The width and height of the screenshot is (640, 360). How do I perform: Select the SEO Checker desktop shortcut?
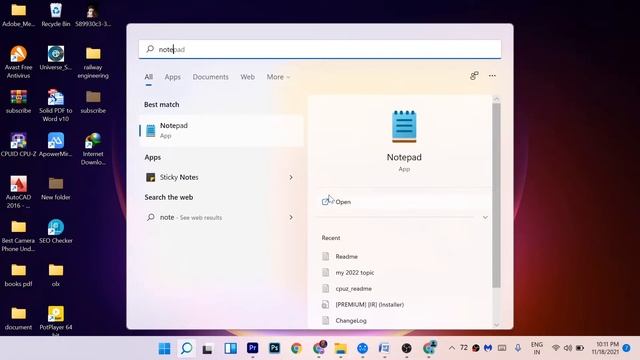click(56, 231)
